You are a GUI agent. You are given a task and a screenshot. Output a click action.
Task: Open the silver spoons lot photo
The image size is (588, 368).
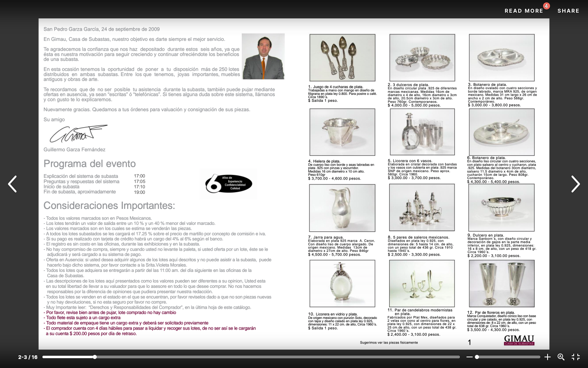343,58
